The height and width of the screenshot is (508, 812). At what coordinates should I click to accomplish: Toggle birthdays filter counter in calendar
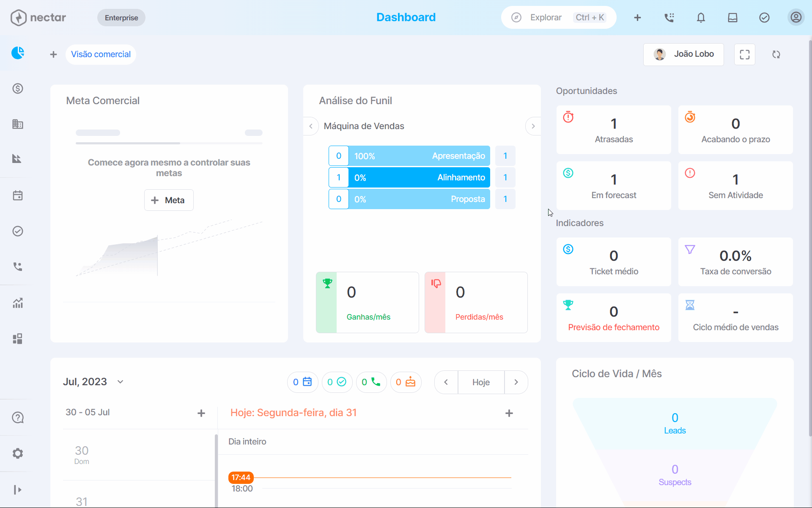click(406, 382)
